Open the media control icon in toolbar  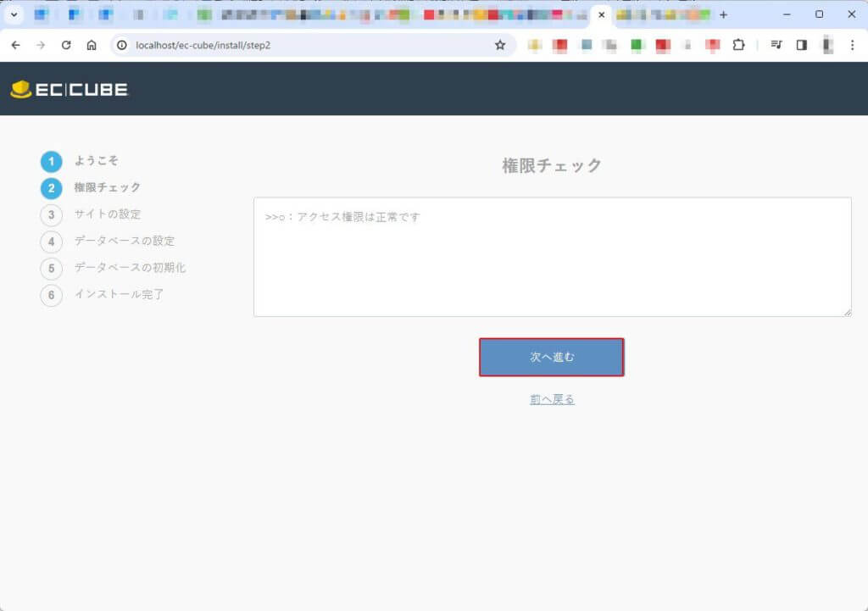(x=776, y=45)
